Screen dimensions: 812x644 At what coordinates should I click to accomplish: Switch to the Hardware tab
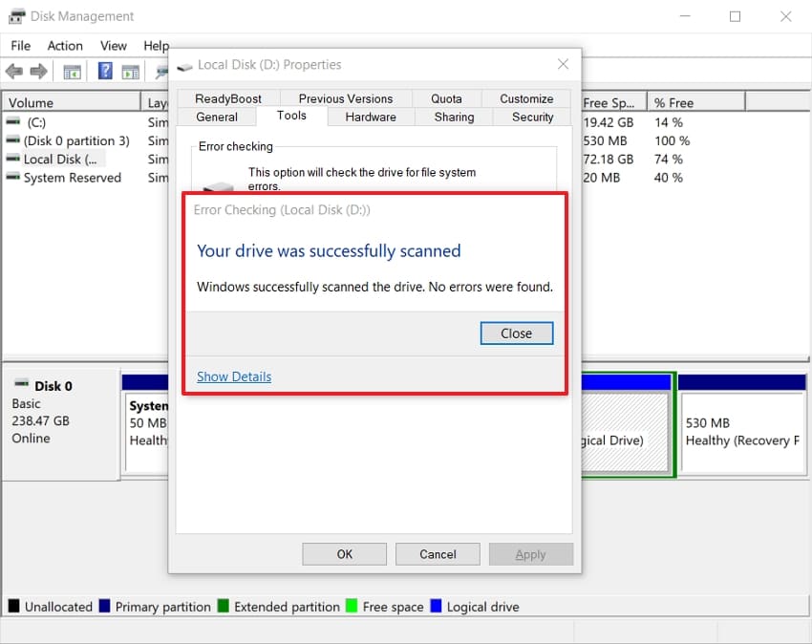(370, 117)
